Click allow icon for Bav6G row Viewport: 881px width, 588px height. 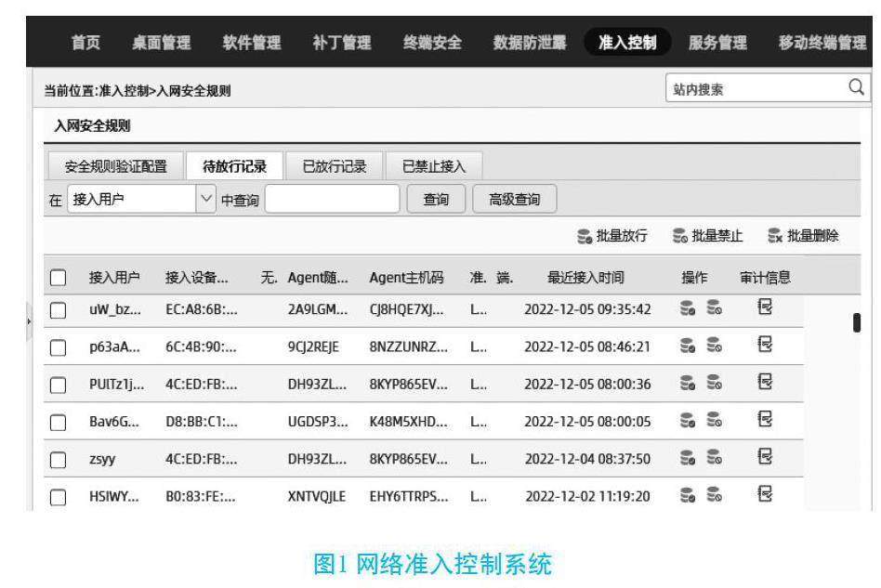pyautogui.click(x=689, y=421)
